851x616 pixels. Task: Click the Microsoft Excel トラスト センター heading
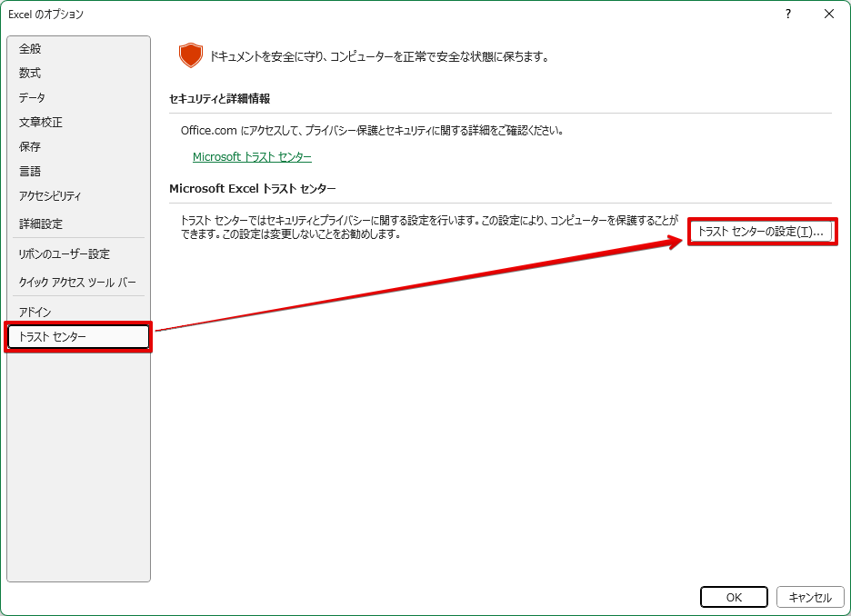tap(253, 189)
